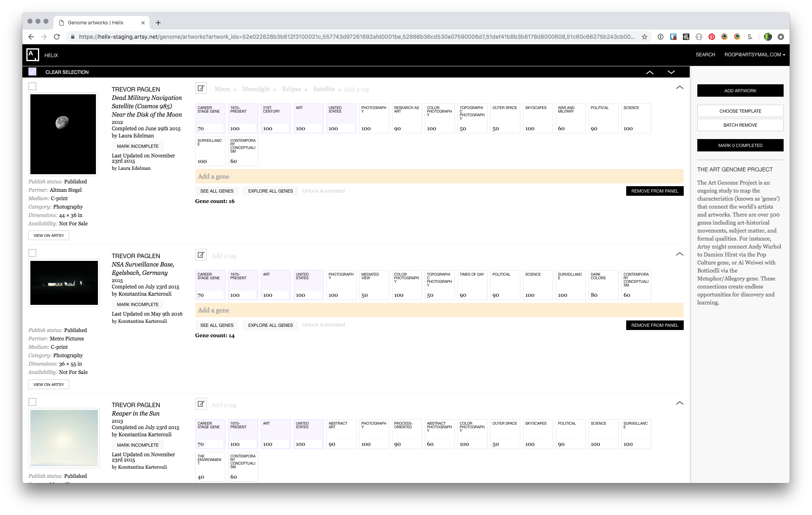Remove the Eclipse tag

[x=306, y=89]
